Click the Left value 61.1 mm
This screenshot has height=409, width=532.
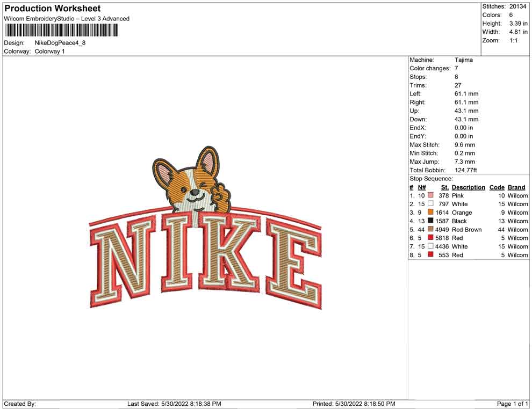pyautogui.click(x=466, y=93)
